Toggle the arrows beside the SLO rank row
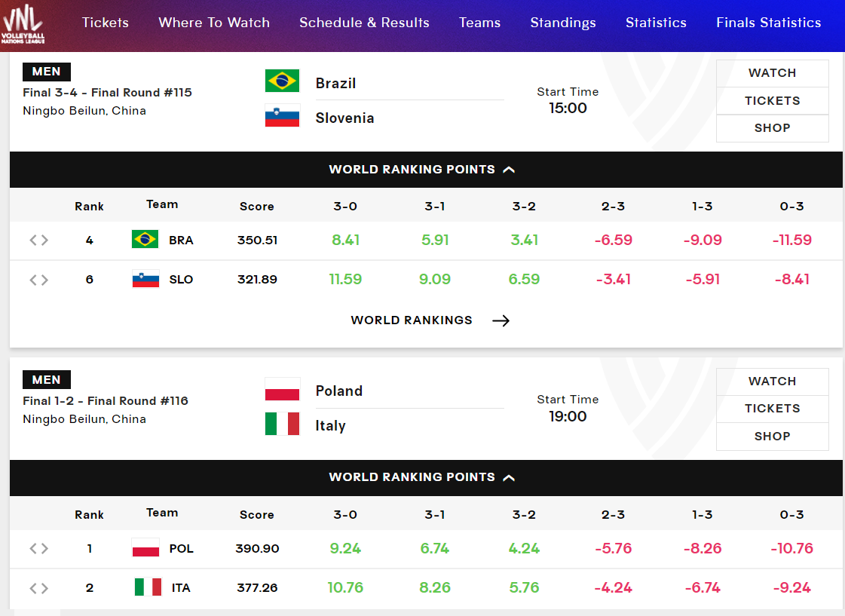 tap(39, 280)
